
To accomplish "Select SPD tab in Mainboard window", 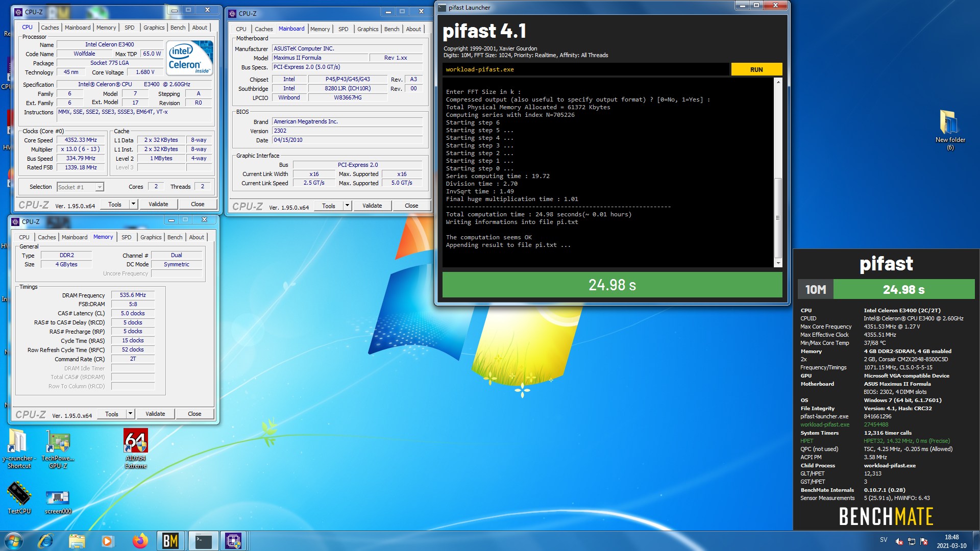I will (x=344, y=29).
